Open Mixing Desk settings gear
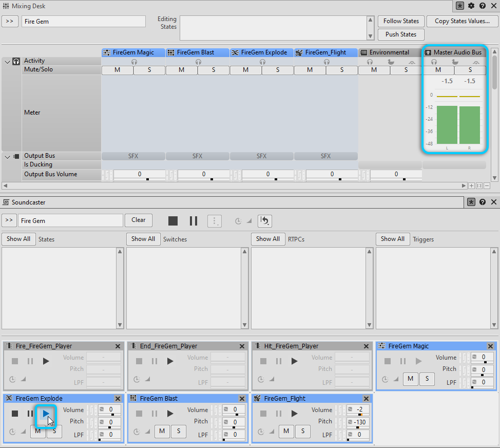This screenshot has height=448, width=500. (471, 6)
